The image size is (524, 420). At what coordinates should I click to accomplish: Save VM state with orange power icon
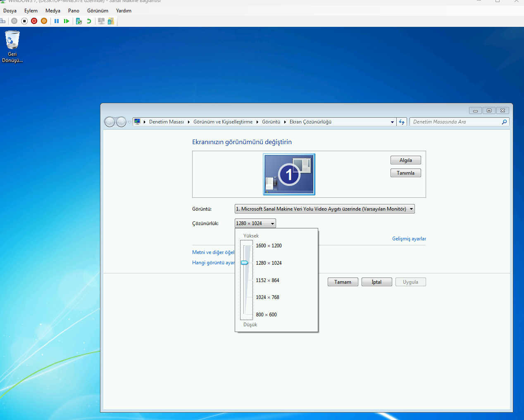(44, 21)
